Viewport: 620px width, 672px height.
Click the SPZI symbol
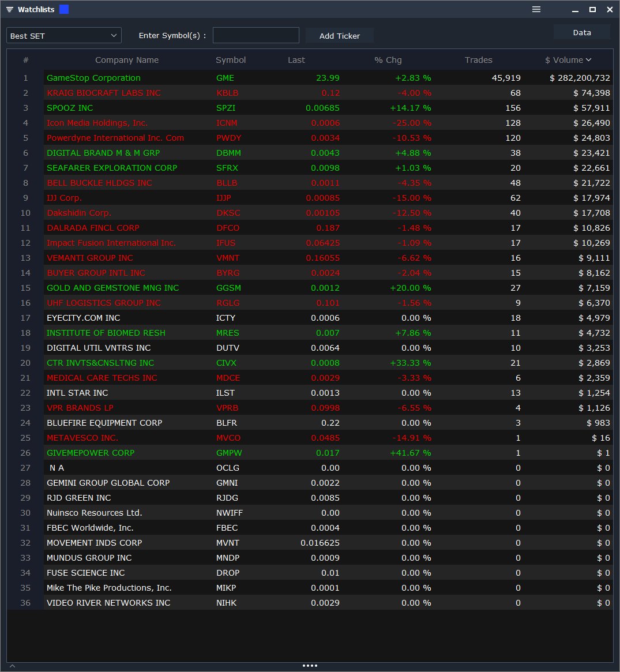226,108
